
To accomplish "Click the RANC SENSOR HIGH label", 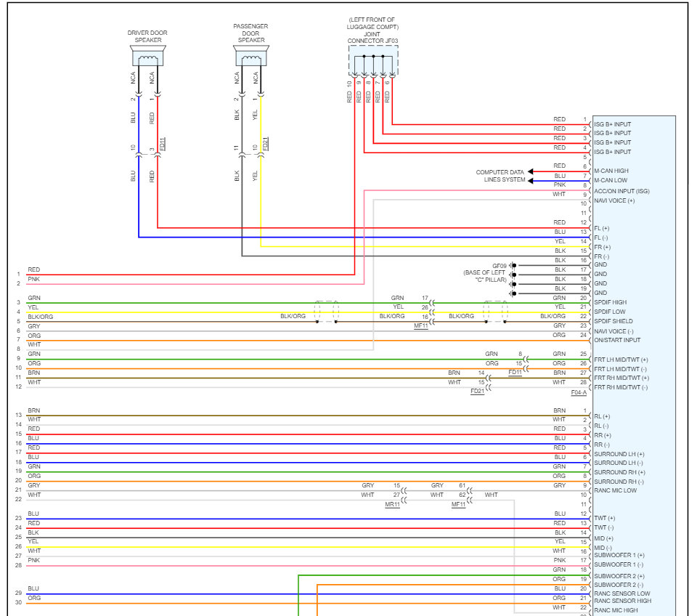I will (623, 601).
